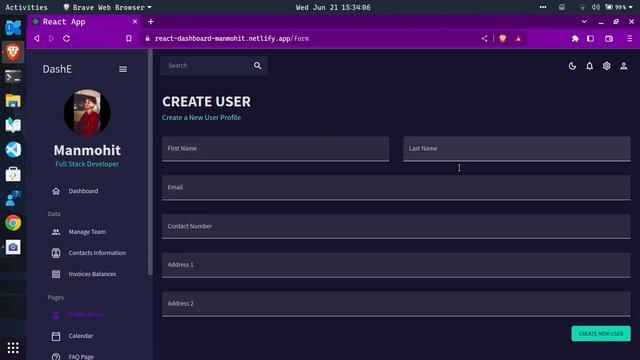Focus the Address 1 field

point(396,265)
